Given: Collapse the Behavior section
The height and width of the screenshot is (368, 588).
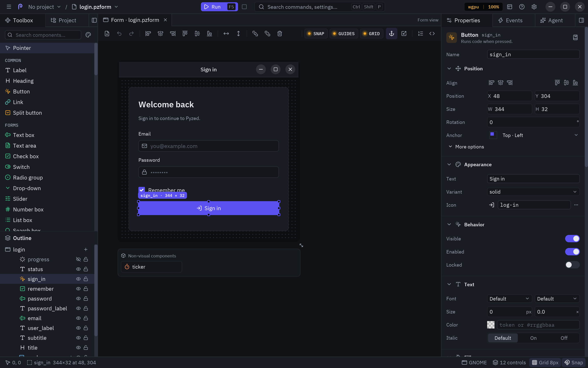Looking at the screenshot, I should coord(449,225).
